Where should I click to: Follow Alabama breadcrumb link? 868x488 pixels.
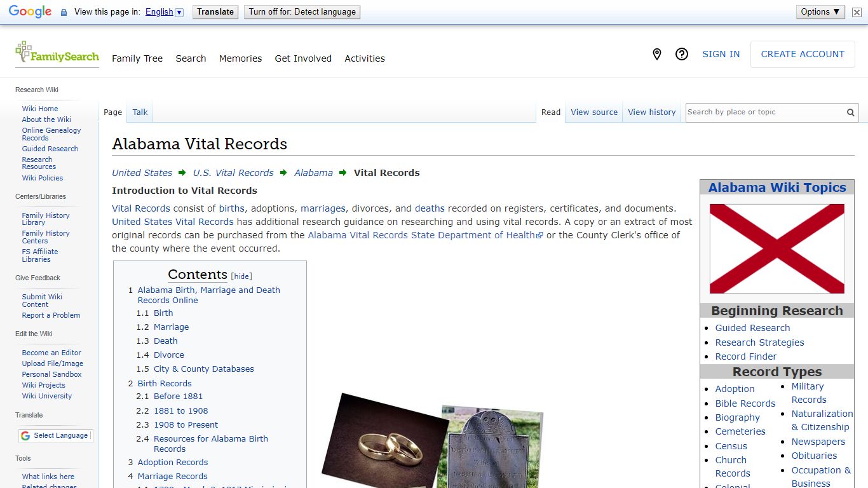click(313, 173)
